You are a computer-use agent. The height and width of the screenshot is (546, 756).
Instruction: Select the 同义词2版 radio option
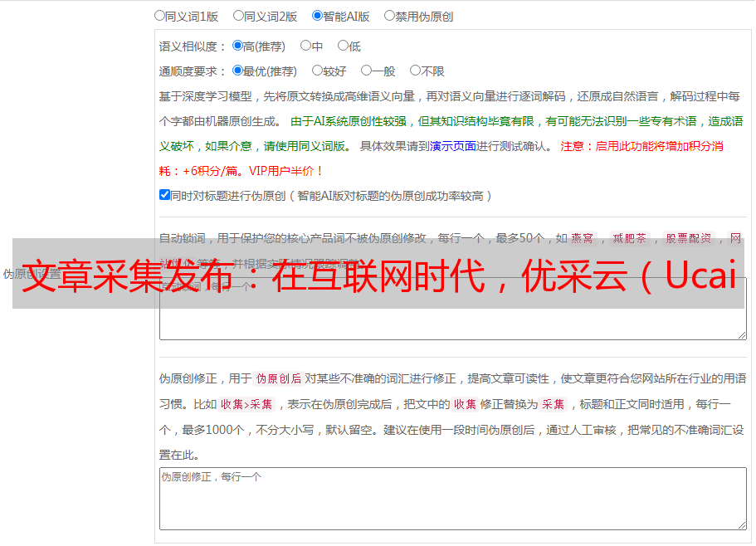[x=238, y=16]
